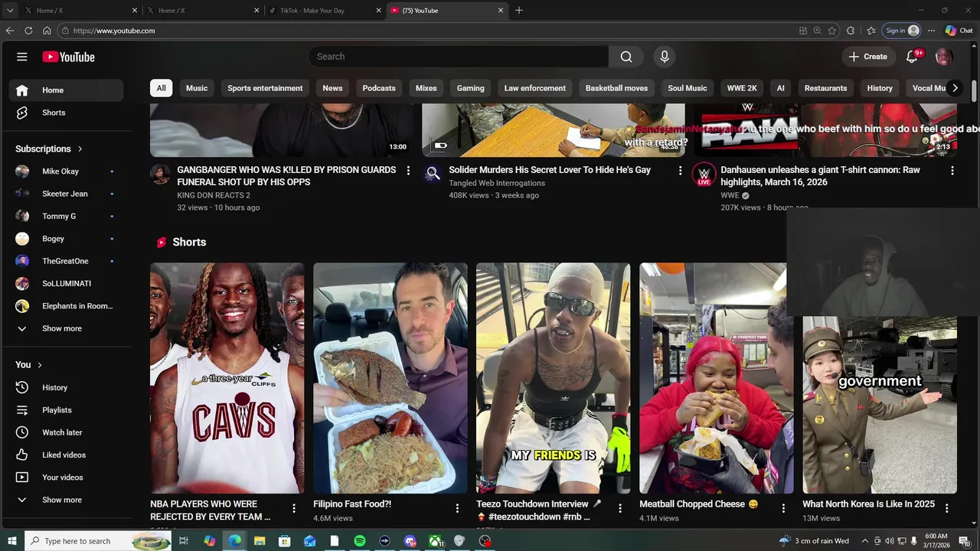Image resolution: width=980 pixels, height=551 pixels.
Task: Open the account avatar menu
Action: coord(944,57)
